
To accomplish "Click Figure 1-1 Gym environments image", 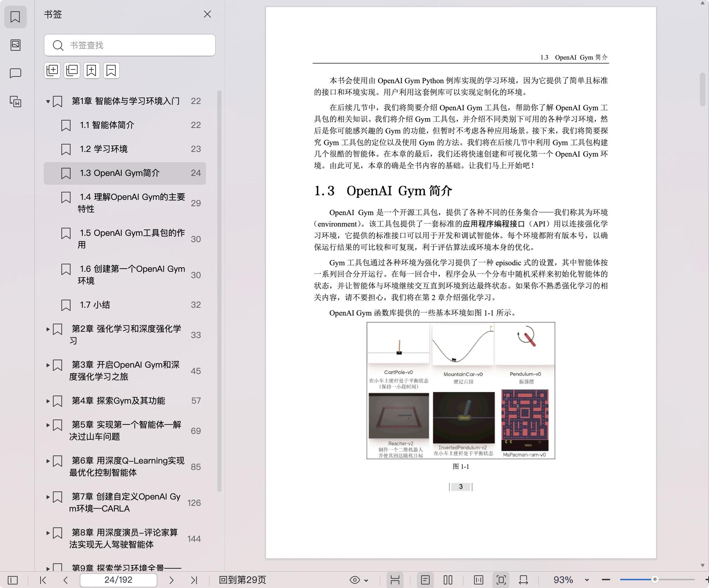I will point(461,391).
